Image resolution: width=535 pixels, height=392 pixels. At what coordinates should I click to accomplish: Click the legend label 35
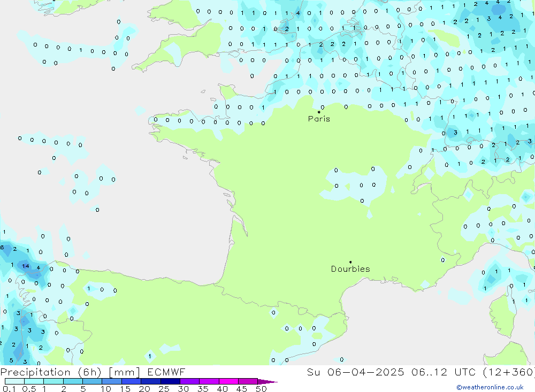coord(203,389)
